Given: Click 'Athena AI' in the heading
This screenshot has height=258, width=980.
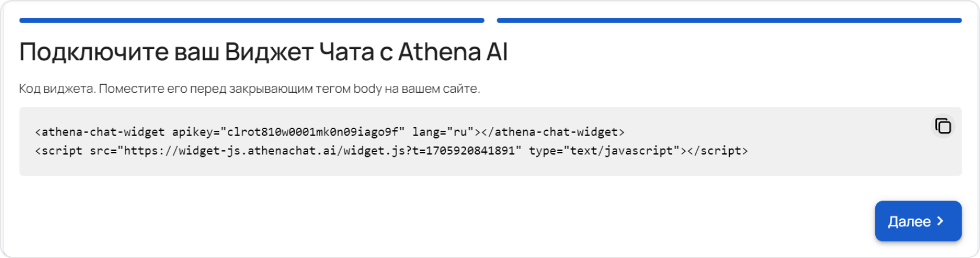Looking at the screenshot, I should [x=453, y=52].
